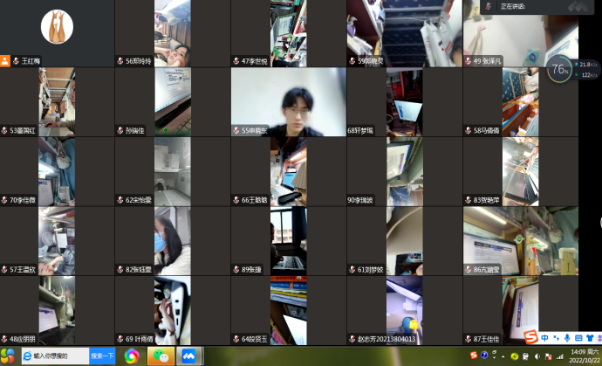Open WeChat from the taskbar
Image resolution: width=602 pixels, height=366 pixels.
pyautogui.click(x=161, y=356)
